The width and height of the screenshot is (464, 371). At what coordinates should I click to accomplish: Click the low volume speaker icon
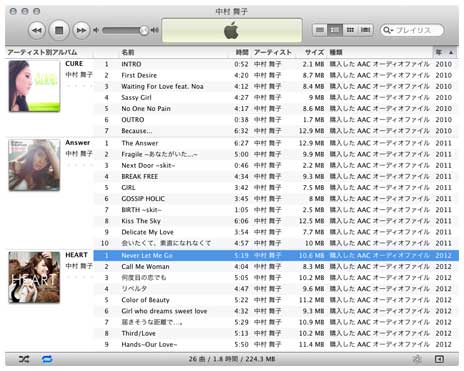coord(96,30)
